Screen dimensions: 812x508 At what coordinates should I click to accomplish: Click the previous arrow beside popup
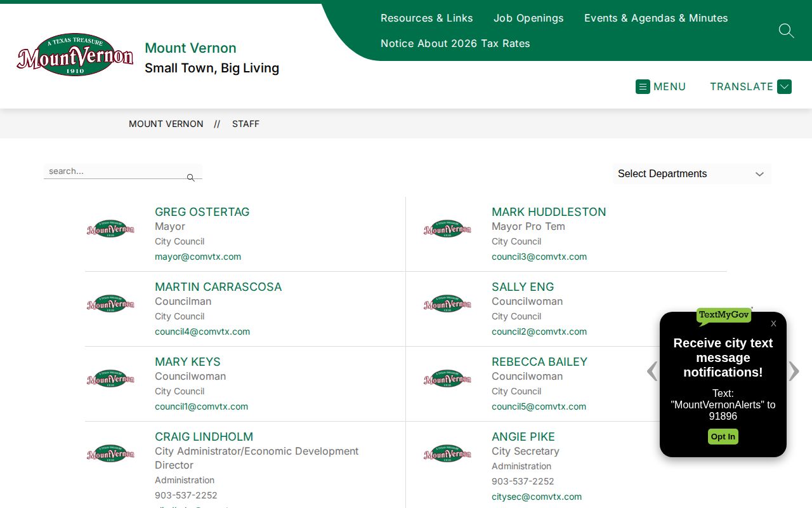pyautogui.click(x=652, y=371)
